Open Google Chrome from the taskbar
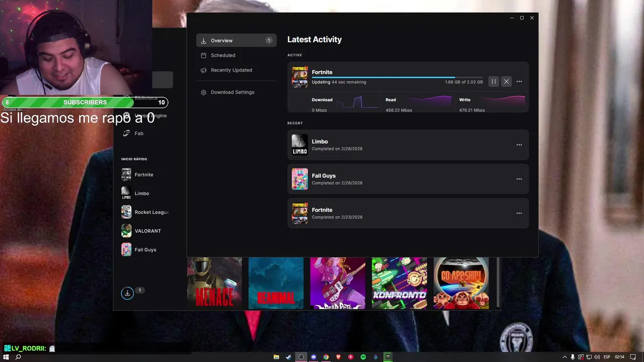The image size is (644, 362). [x=326, y=357]
